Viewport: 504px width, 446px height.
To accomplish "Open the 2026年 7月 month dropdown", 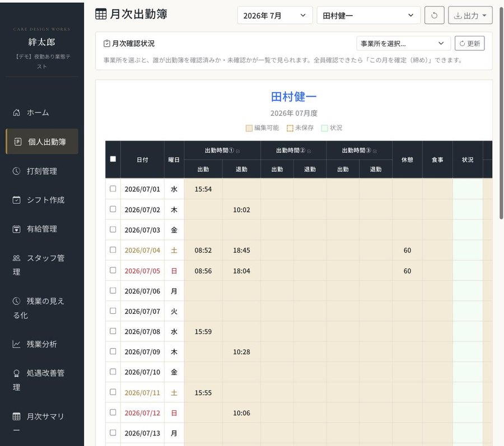I will 275,15.
